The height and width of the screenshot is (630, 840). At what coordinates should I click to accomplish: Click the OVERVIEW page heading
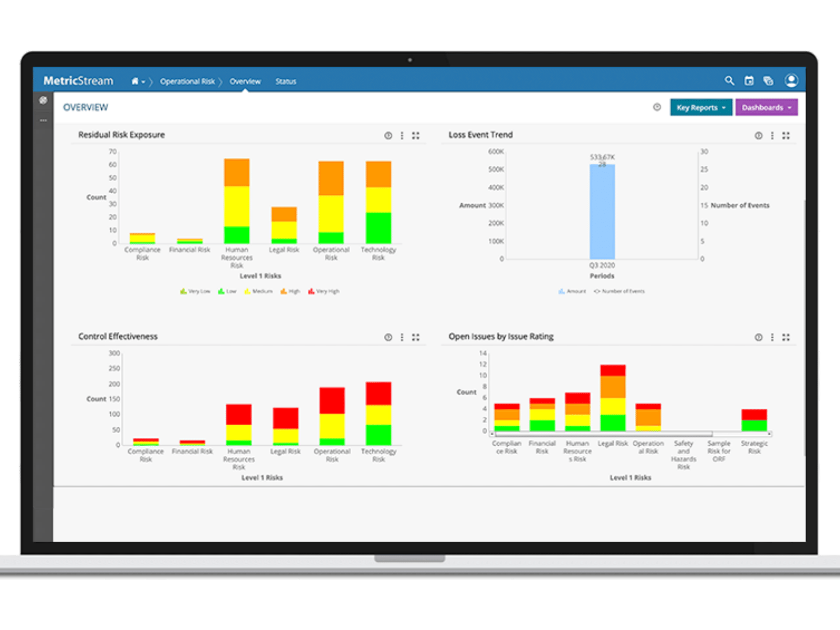click(86, 107)
